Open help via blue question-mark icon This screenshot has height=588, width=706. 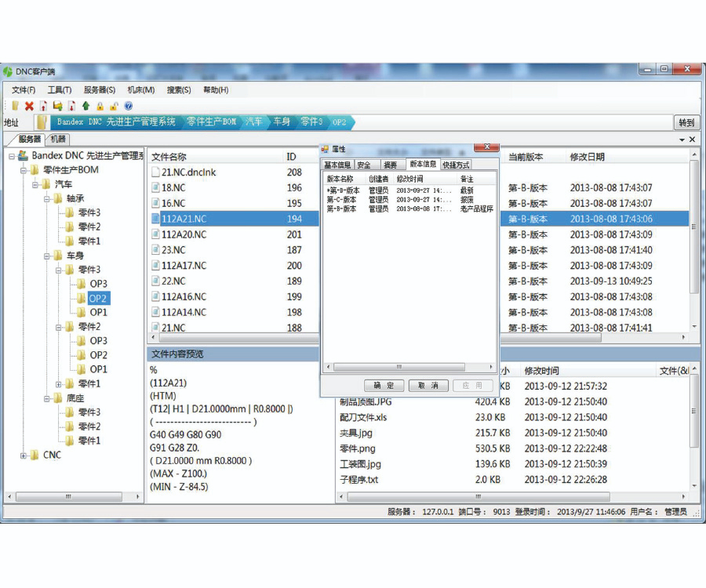128,106
